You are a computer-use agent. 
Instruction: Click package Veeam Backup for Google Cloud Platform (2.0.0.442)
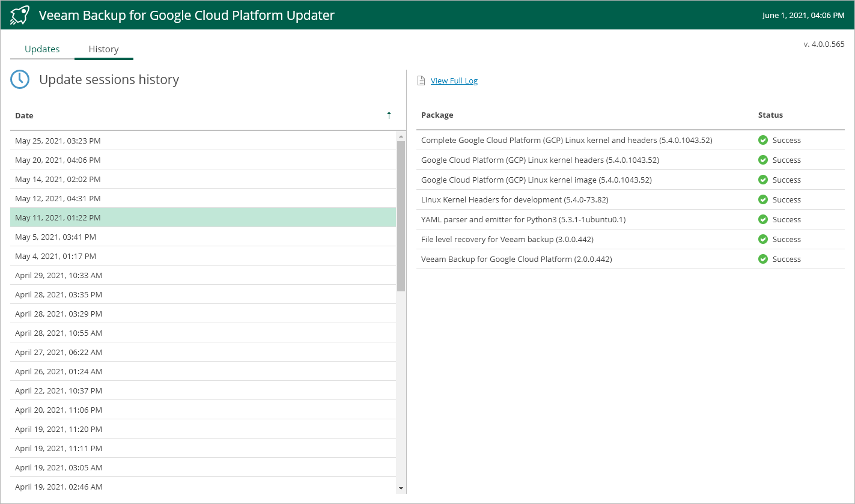coord(517,259)
